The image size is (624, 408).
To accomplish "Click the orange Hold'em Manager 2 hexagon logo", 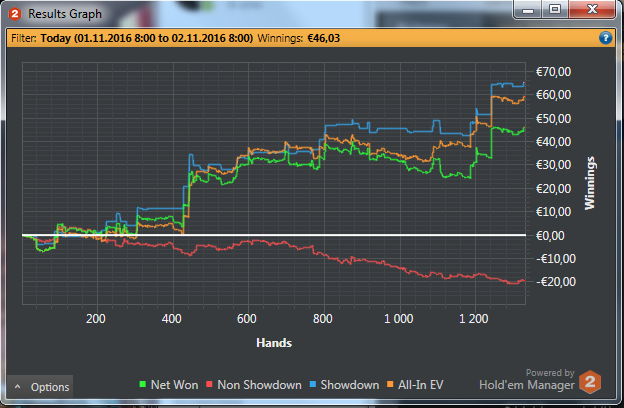I will click(x=590, y=382).
